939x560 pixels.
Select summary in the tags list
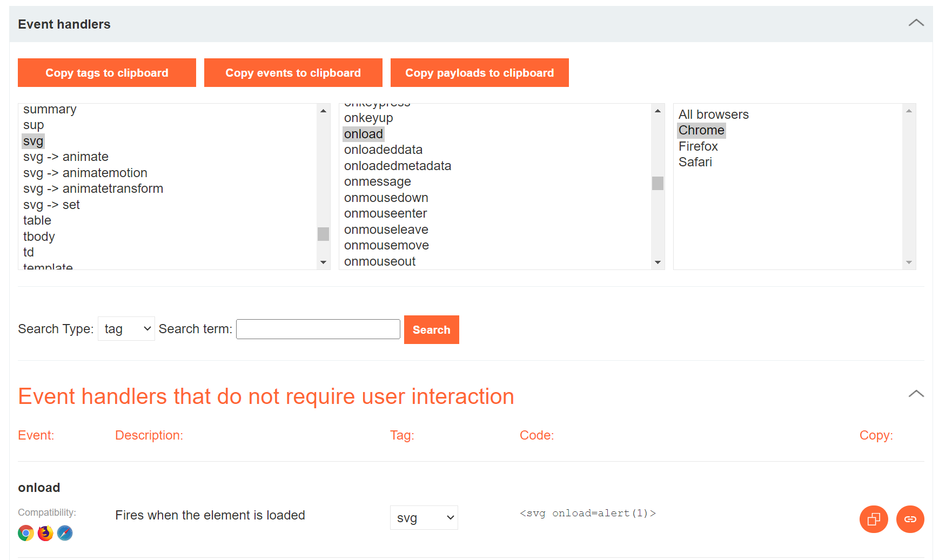pyautogui.click(x=50, y=109)
